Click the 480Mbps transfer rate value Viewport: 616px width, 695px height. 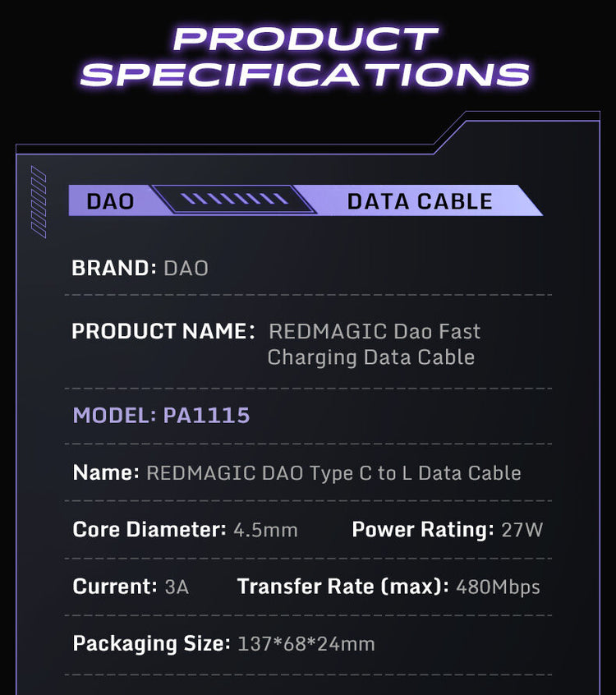coord(499,587)
